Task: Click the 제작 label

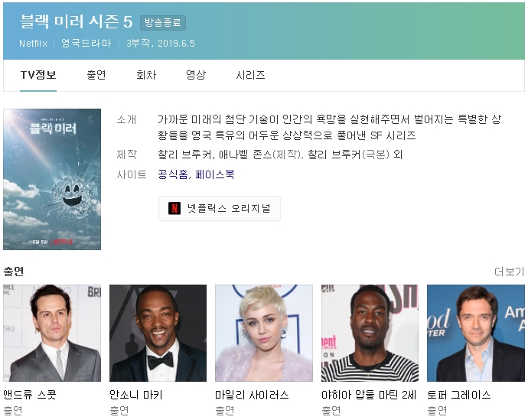Action: 126,155
